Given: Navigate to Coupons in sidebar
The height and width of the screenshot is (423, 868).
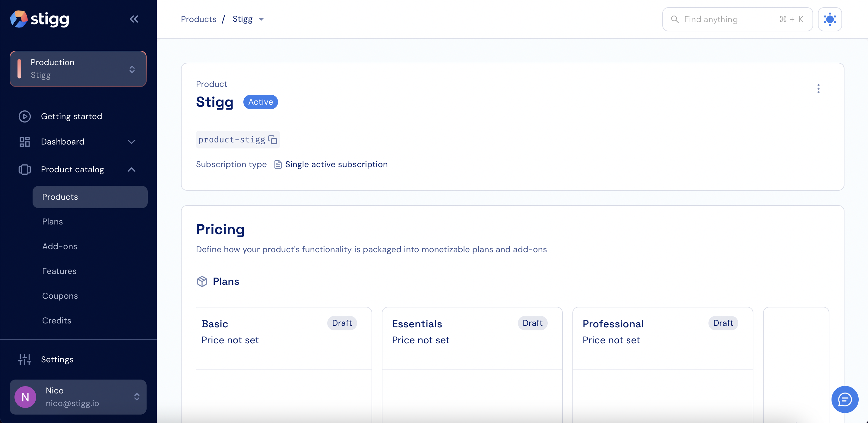Looking at the screenshot, I should pos(60,296).
